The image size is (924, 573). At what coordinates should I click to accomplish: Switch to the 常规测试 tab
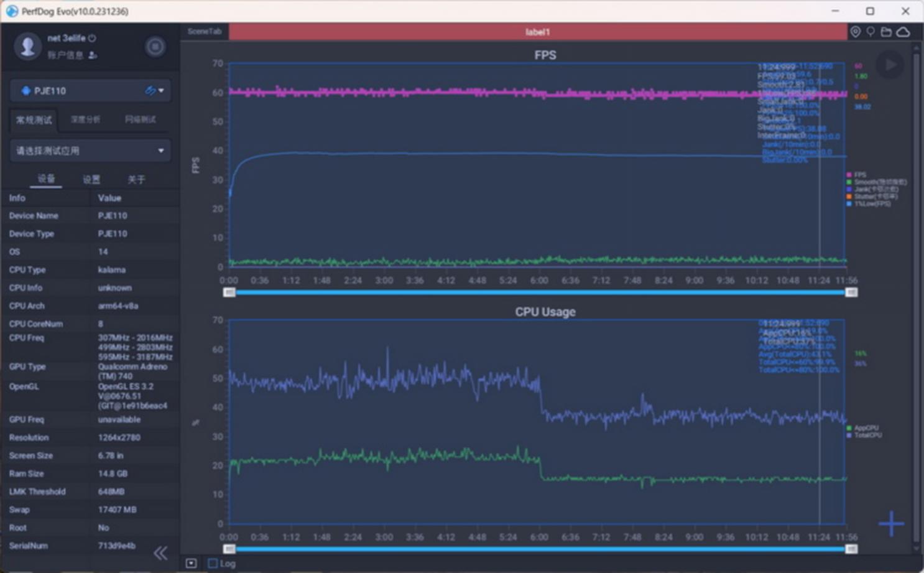tap(34, 119)
